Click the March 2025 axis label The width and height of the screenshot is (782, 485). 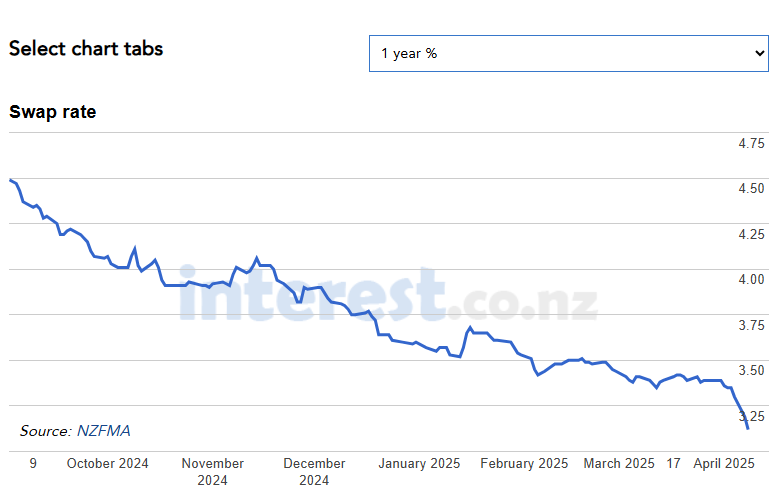pyautogui.click(x=619, y=464)
